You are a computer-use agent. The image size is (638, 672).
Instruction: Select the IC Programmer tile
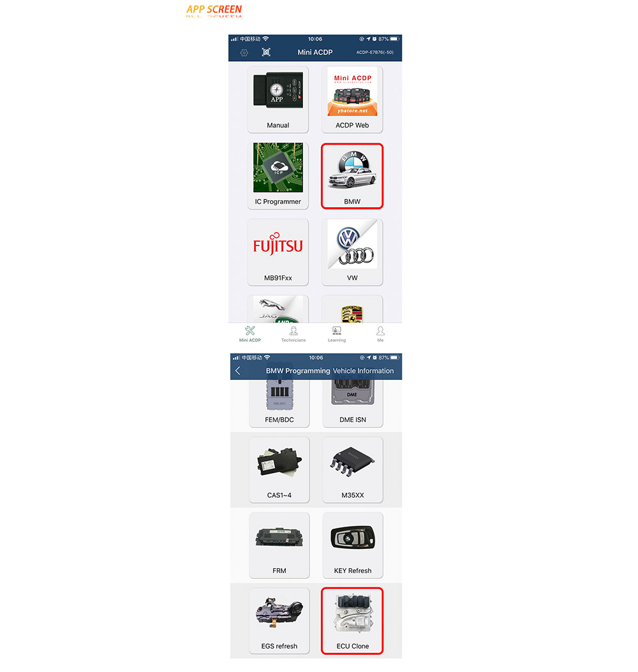278,176
